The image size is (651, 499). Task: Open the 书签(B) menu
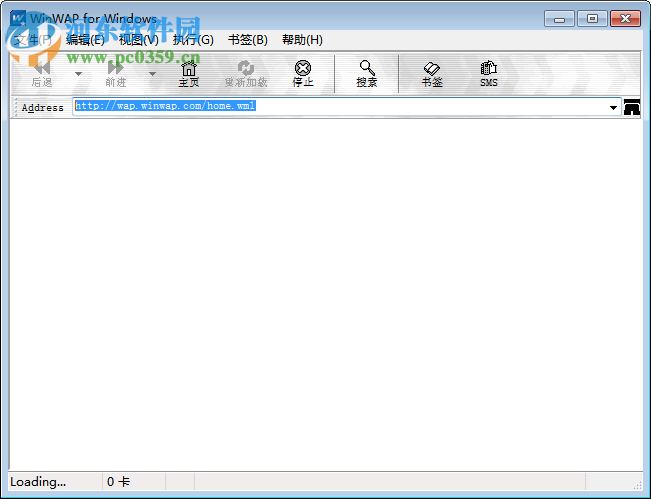click(x=247, y=40)
